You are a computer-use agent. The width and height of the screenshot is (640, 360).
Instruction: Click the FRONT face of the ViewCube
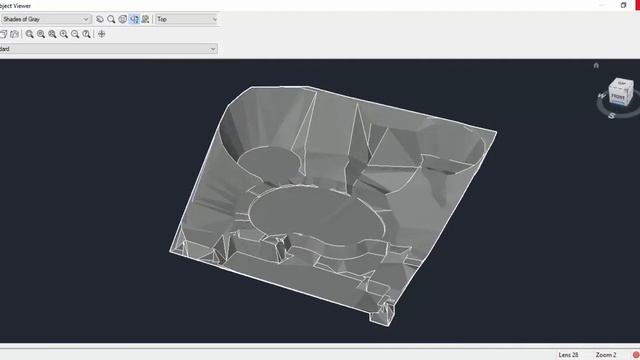pos(618,97)
